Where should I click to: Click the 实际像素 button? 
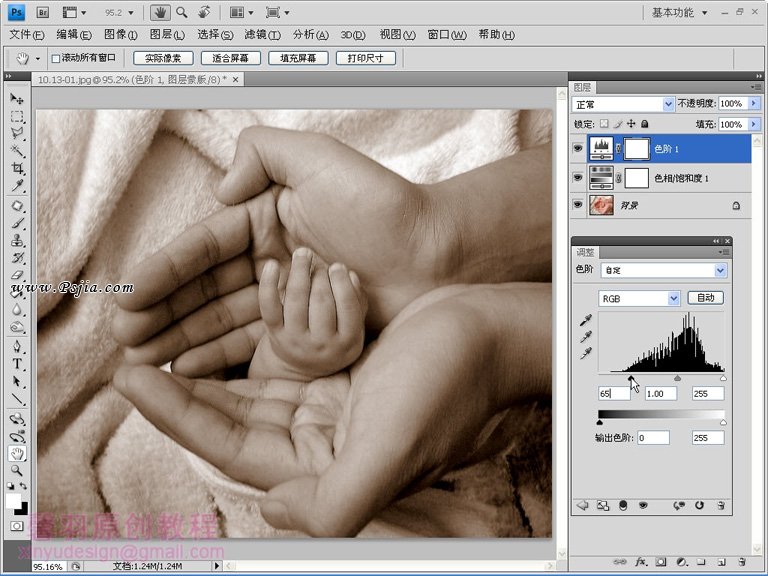(162, 59)
